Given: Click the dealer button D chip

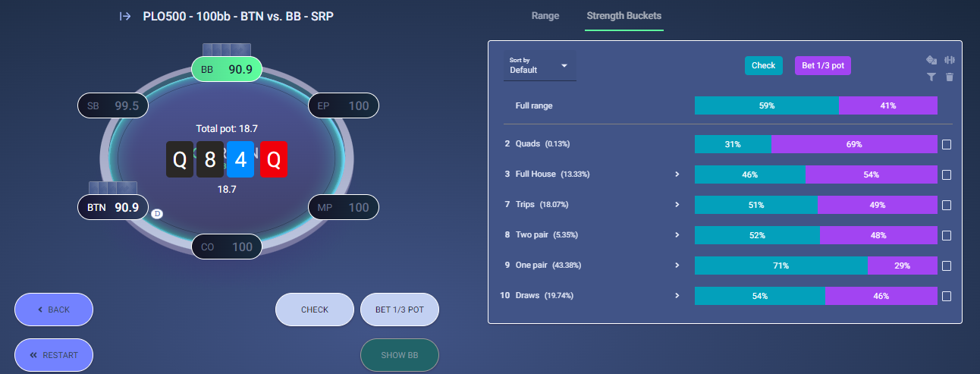Looking at the screenshot, I should (157, 214).
